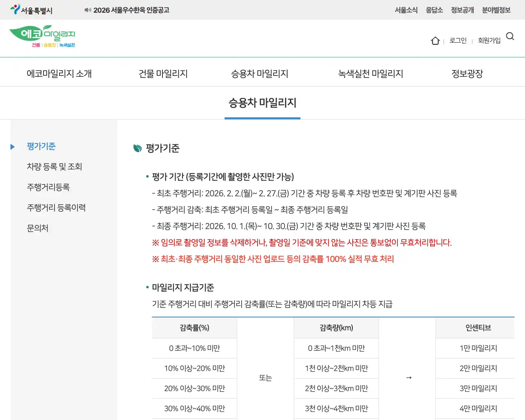This screenshot has width=525, height=420.
Task: Click the 3천 이상~4천km 미만 cell
Action: click(x=336, y=409)
